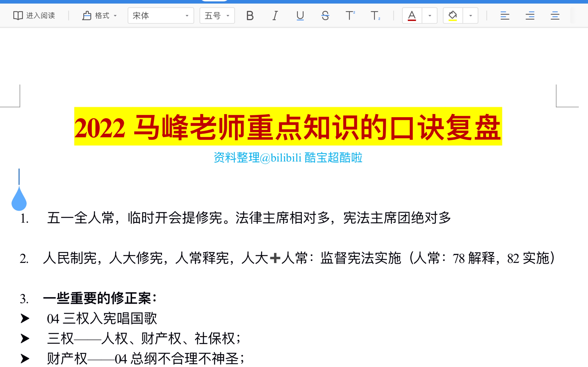
Task: Click the Italic formatting icon
Action: [275, 15]
